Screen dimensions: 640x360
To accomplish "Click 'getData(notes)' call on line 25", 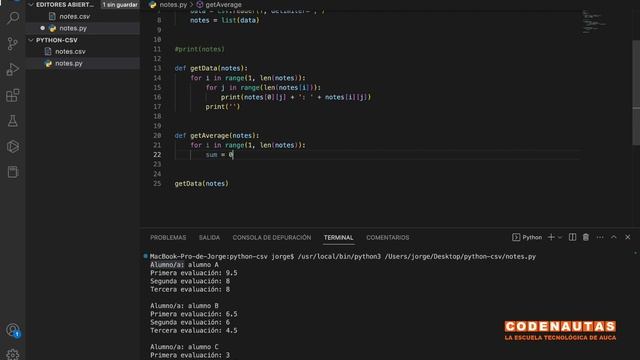I will 202,184.
